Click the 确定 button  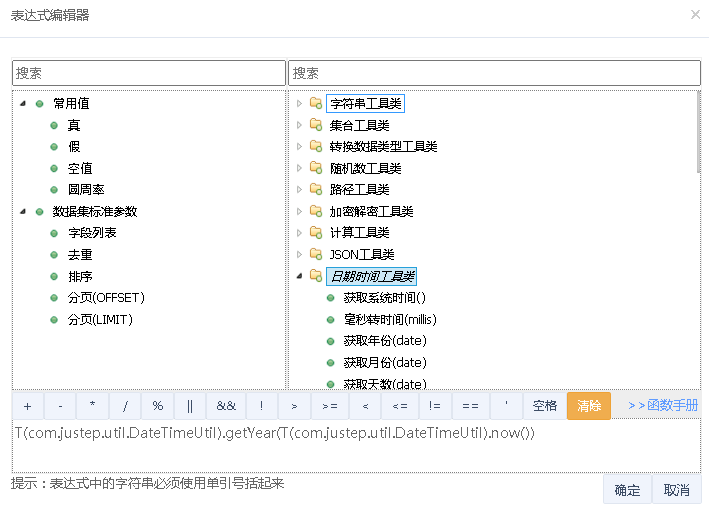(627, 490)
